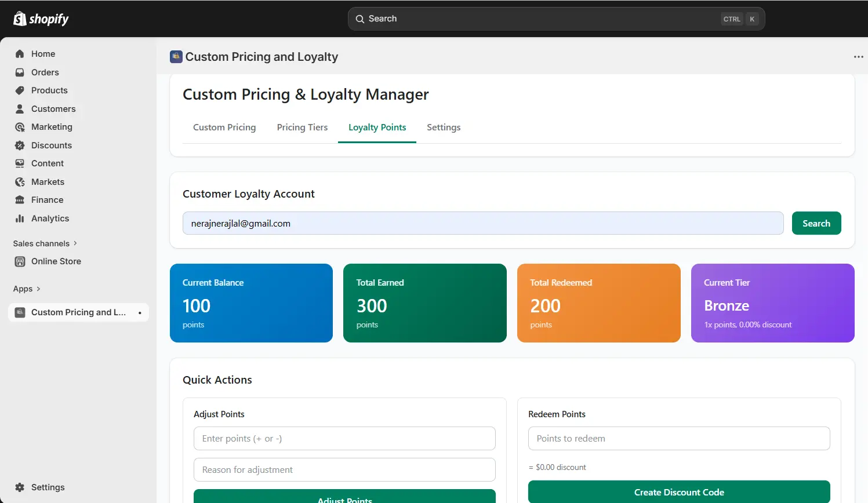Click the green Search button
The height and width of the screenshot is (503, 868).
pyautogui.click(x=816, y=223)
